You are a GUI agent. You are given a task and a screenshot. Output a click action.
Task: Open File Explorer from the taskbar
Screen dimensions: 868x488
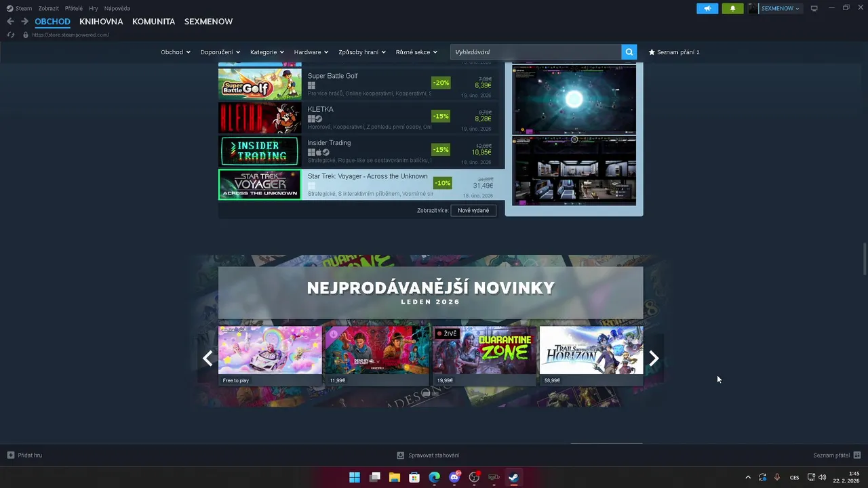point(395,477)
